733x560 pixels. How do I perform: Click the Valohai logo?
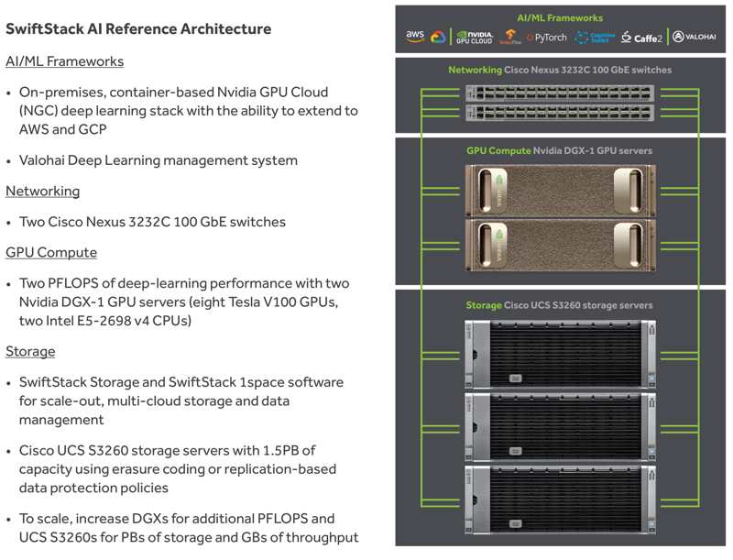point(695,37)
